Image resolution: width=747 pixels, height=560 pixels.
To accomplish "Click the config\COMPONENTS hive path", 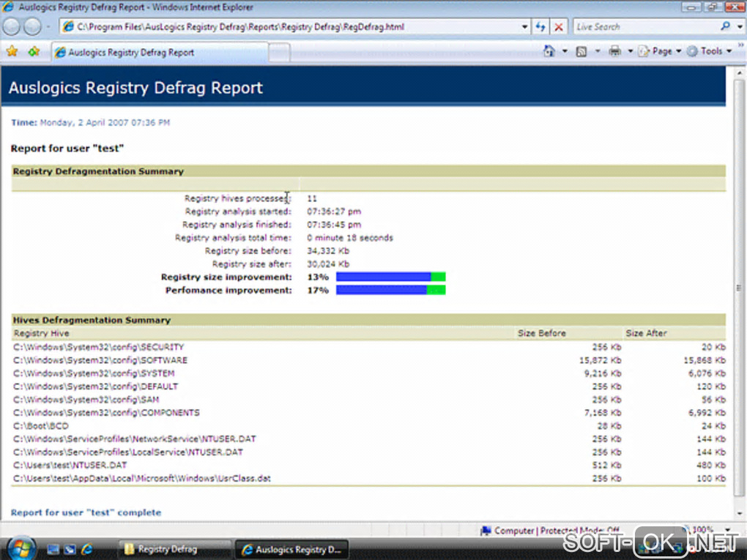I will [x=106, y=412].
